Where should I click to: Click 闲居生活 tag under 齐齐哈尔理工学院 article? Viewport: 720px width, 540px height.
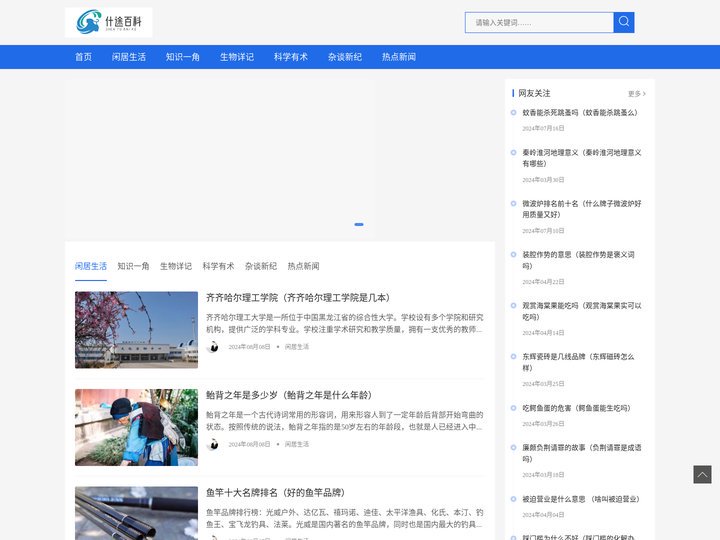pyautogui.click(x=297, y=347)
